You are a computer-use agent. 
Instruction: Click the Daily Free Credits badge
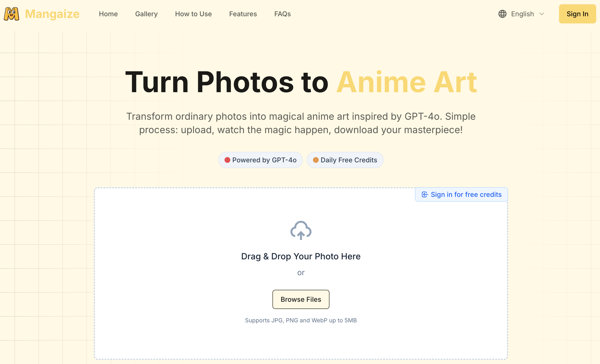345,160
